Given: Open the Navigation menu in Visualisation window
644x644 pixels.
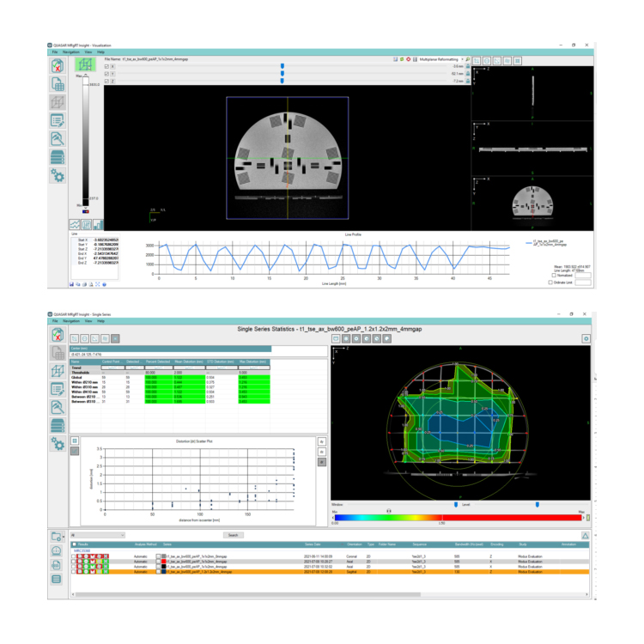Looking at the screenshot, I should (71, 52).
